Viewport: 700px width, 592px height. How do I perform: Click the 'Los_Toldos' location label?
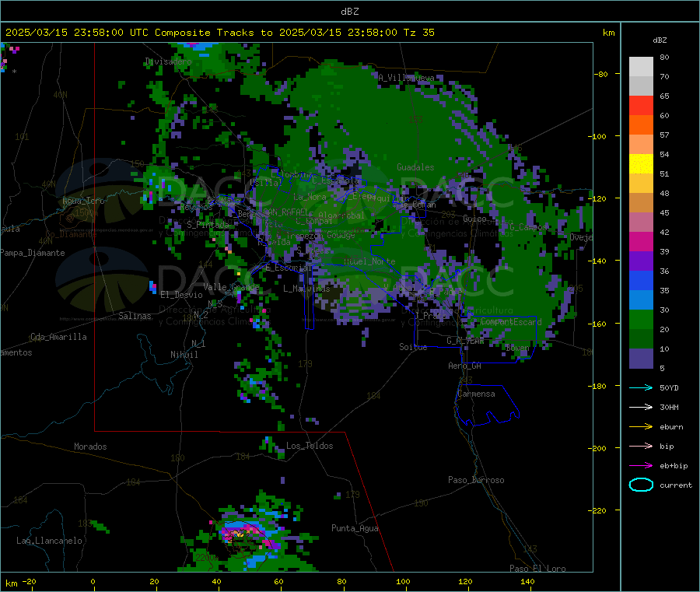pos(310,446)
